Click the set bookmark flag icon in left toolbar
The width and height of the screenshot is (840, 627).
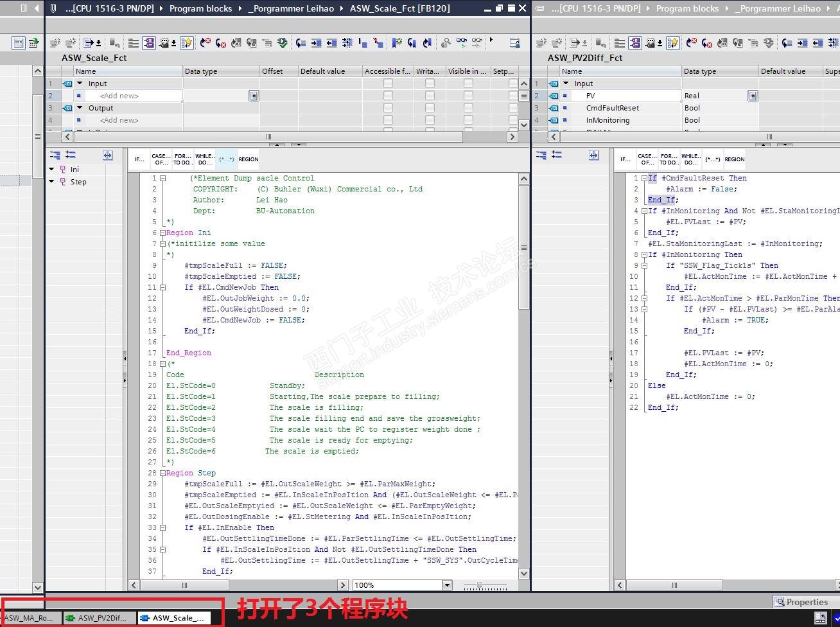click(x=396, y=43)
